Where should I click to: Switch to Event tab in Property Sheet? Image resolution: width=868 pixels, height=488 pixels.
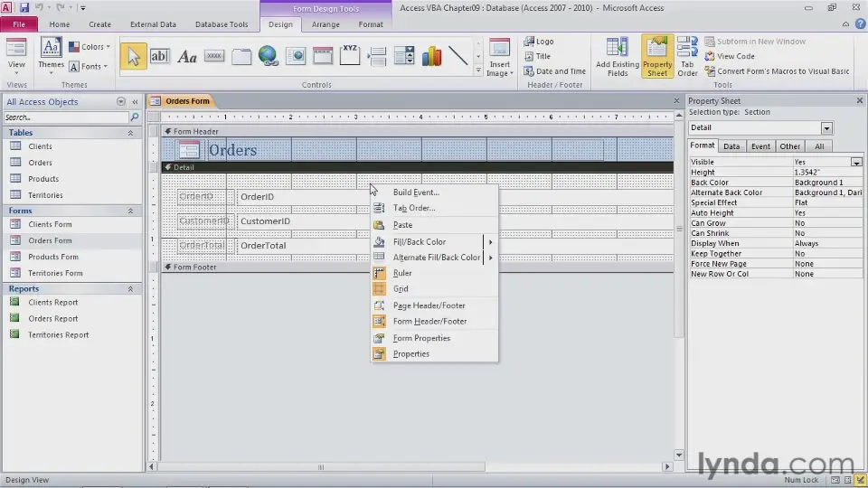(x=760, y=146)
